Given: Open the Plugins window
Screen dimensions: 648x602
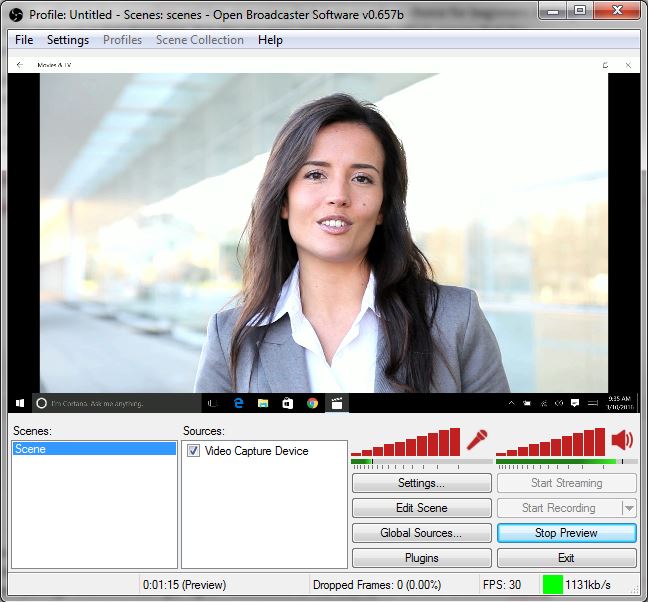Looking at the screenshot, I should (421, 558).
